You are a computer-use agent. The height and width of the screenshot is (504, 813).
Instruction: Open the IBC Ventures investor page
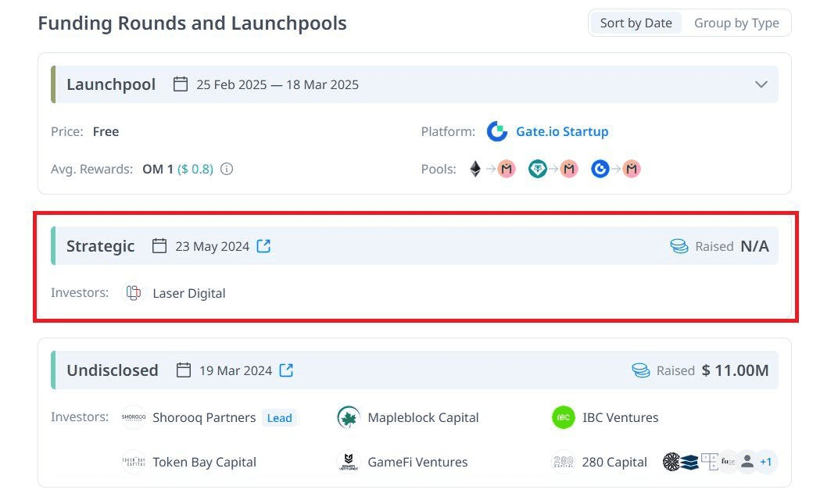coord(620,418)
